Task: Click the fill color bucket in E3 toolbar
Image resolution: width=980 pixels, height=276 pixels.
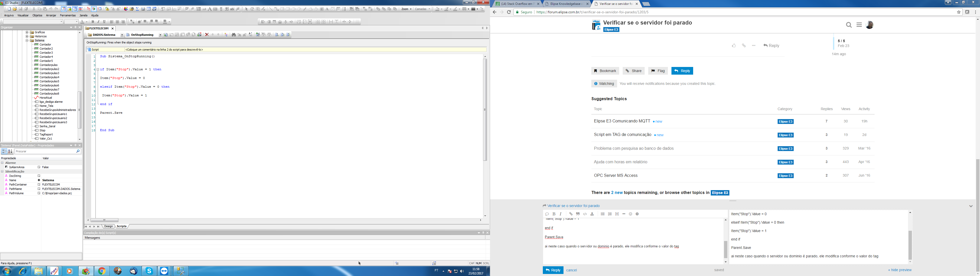Action: tap(437, 9)
